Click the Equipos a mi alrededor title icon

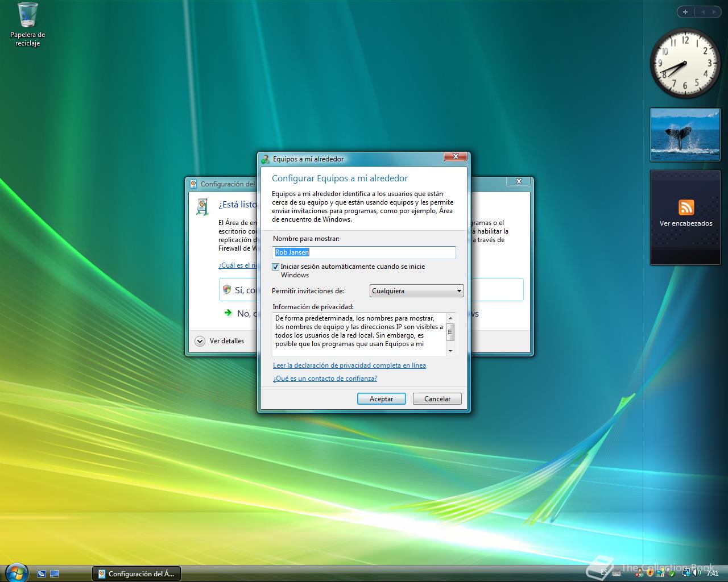(265, 159)
